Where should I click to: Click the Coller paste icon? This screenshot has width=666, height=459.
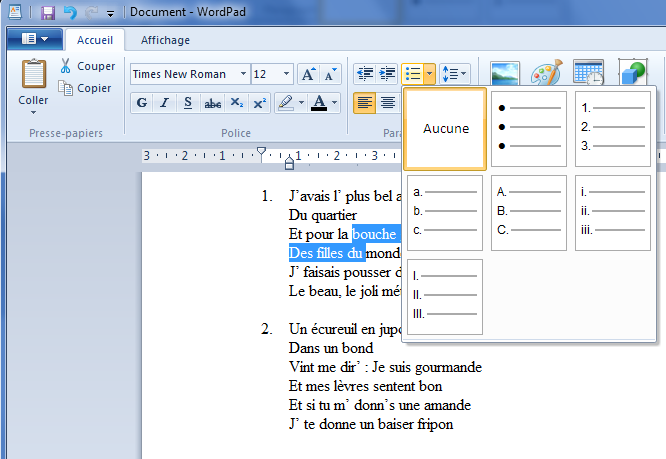coord(33,75)
